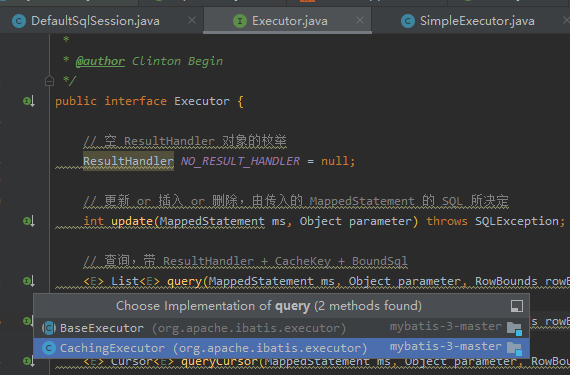Viewport: 570px width, 375px height.
Task: Click the update method name
Action: (132, 221)
